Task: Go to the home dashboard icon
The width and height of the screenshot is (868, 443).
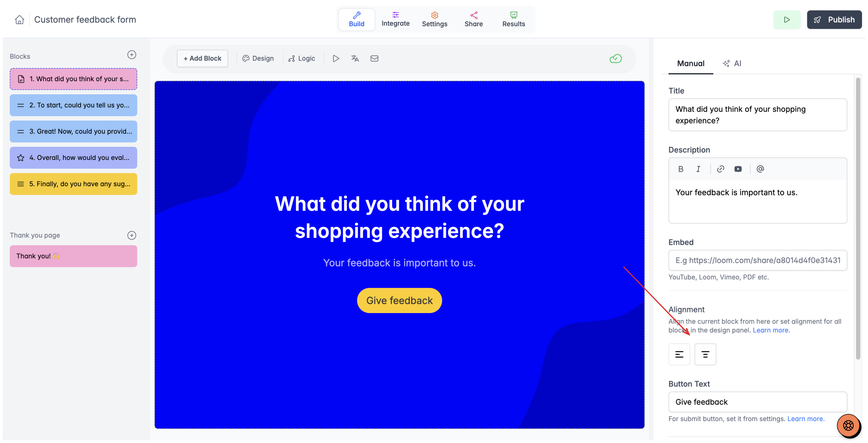Action: coord(19,19)
